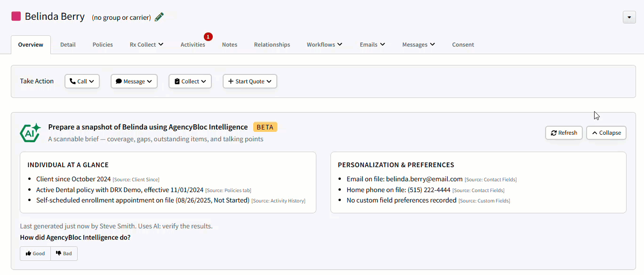644x275 pixels.
Task: Click the belinda.berry@email.com email text
Action: click(x=424, y=179)
